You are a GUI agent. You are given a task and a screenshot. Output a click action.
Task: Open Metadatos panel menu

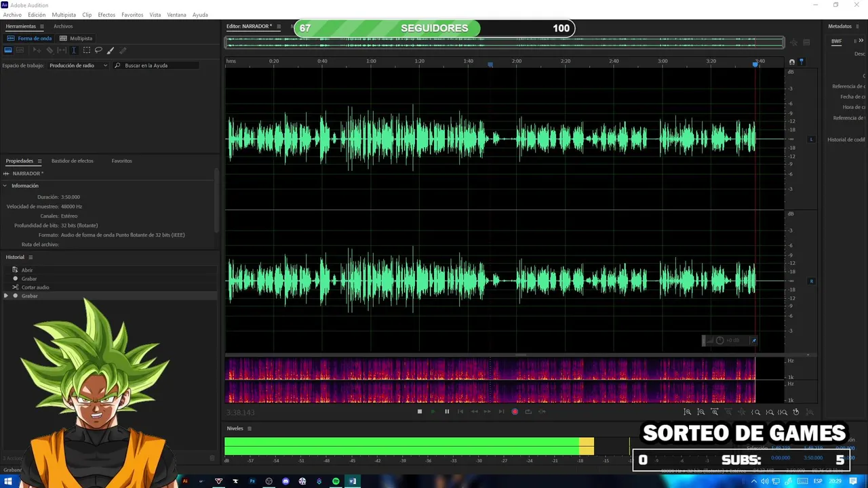coord(859,26)
